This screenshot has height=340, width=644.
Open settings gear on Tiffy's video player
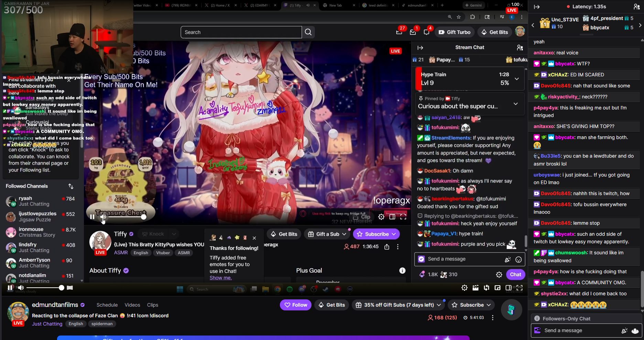point(381,217)
